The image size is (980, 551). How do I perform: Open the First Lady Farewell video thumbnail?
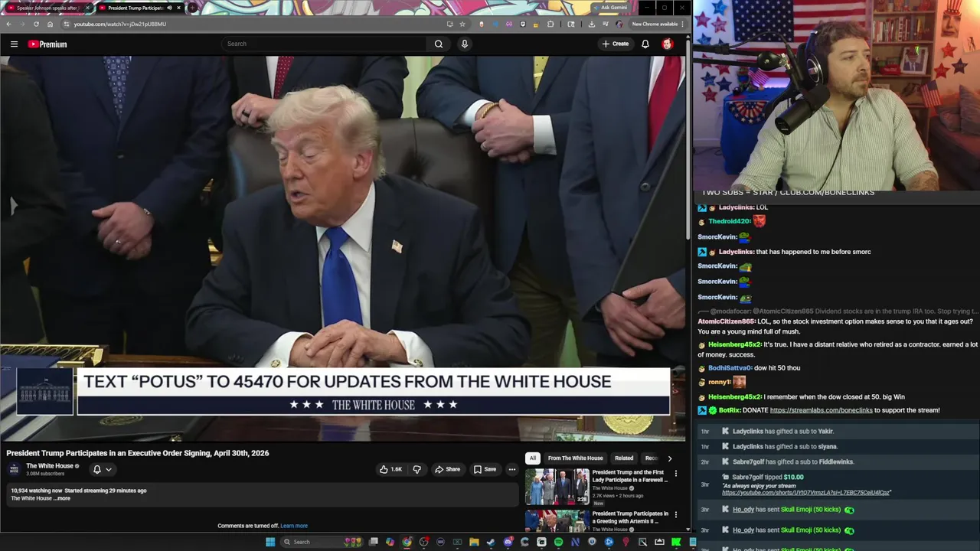[557, 487]
